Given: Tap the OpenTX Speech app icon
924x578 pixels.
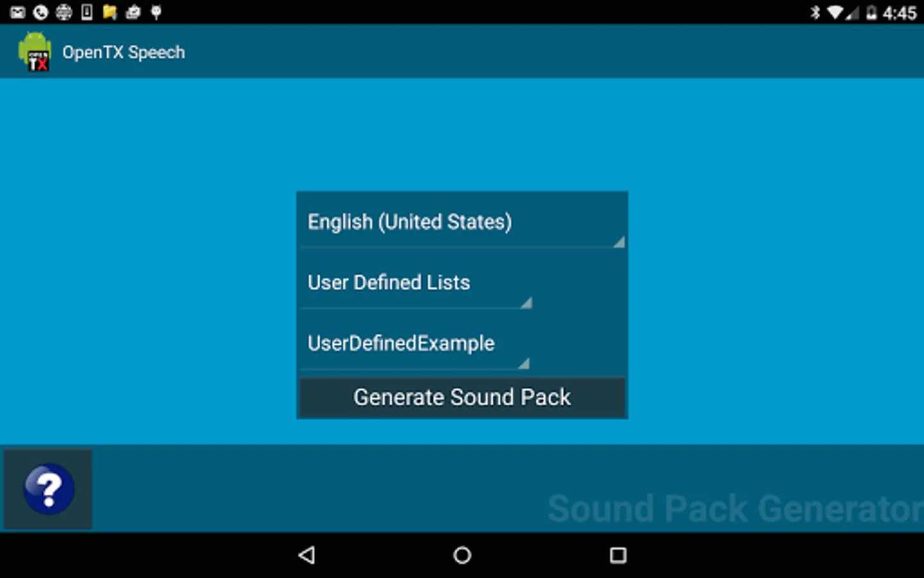Looking at the screenshot, I should [x=35, y=51].
